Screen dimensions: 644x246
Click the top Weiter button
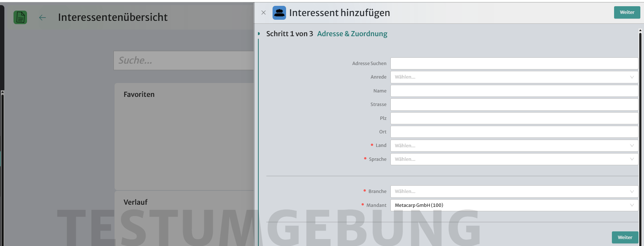click(627, 12)
